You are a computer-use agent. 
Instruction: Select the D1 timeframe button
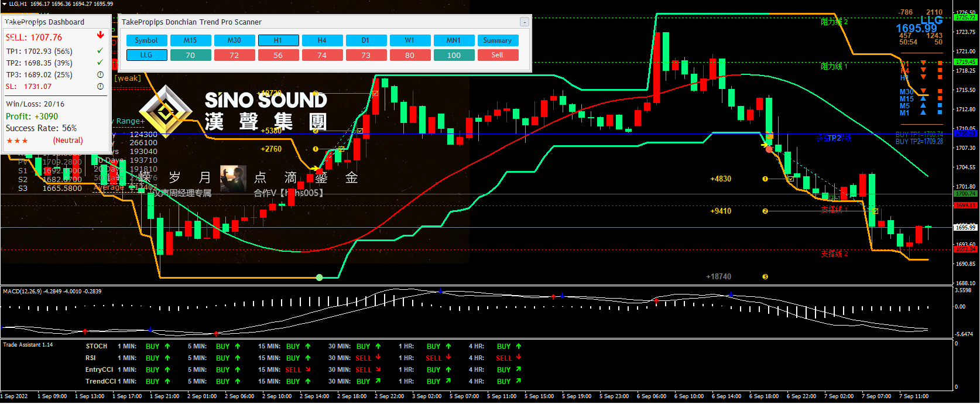pyautogui.click(x=366, y=40)
